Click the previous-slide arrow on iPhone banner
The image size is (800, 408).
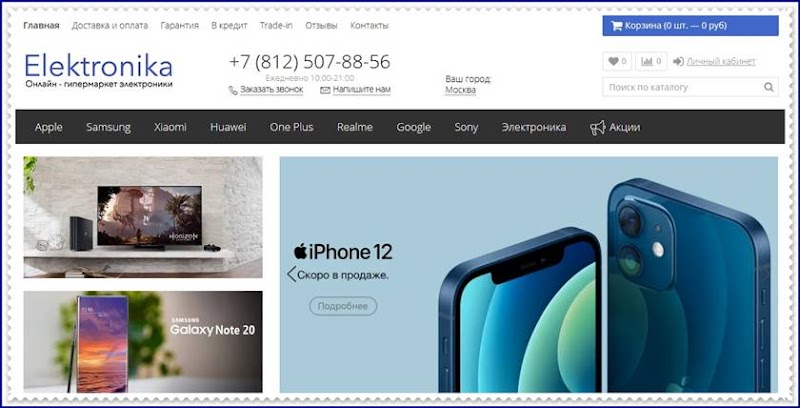(291, 274)
